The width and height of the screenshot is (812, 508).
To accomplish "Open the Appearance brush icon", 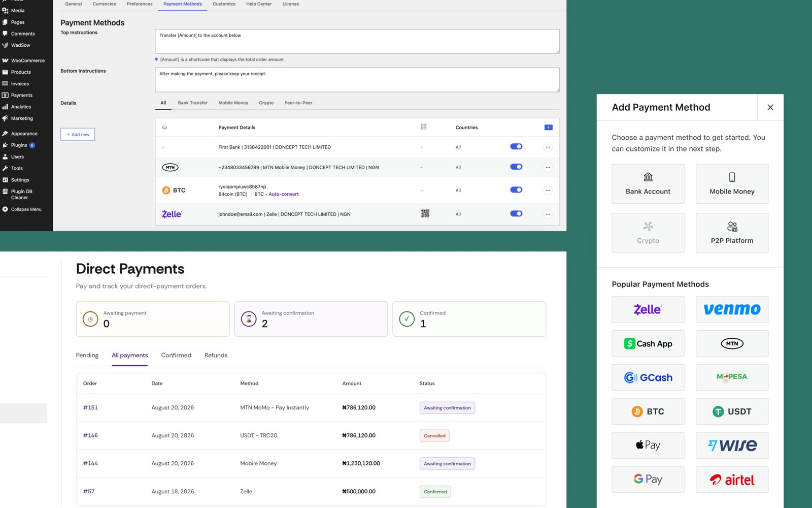I will (5, 134).
